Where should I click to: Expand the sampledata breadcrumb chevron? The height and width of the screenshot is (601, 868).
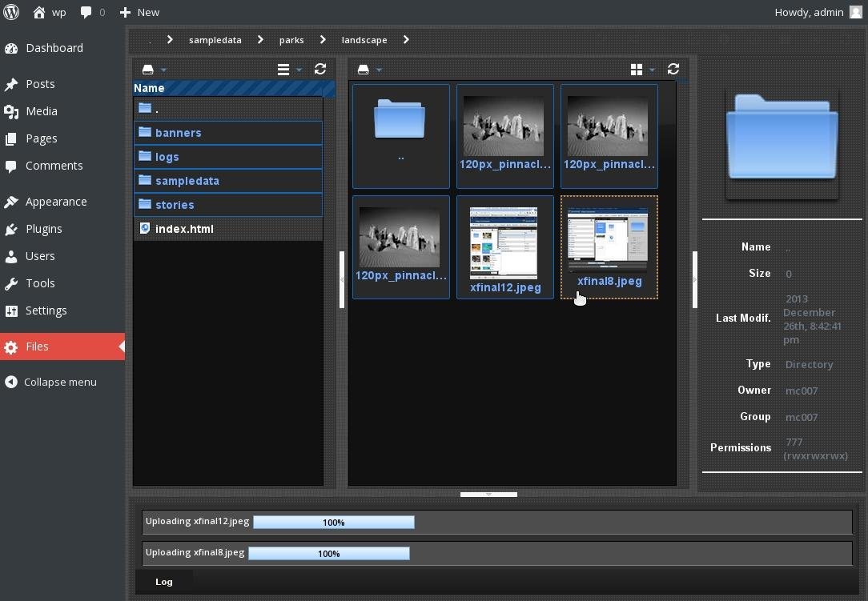click(261, 39)
